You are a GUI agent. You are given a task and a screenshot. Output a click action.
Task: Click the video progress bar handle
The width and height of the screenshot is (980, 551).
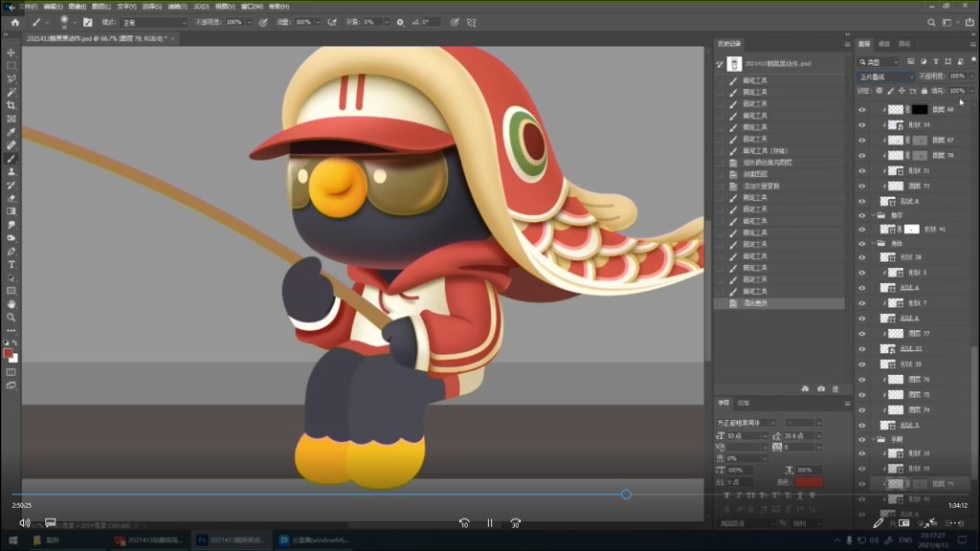[626, 495]
